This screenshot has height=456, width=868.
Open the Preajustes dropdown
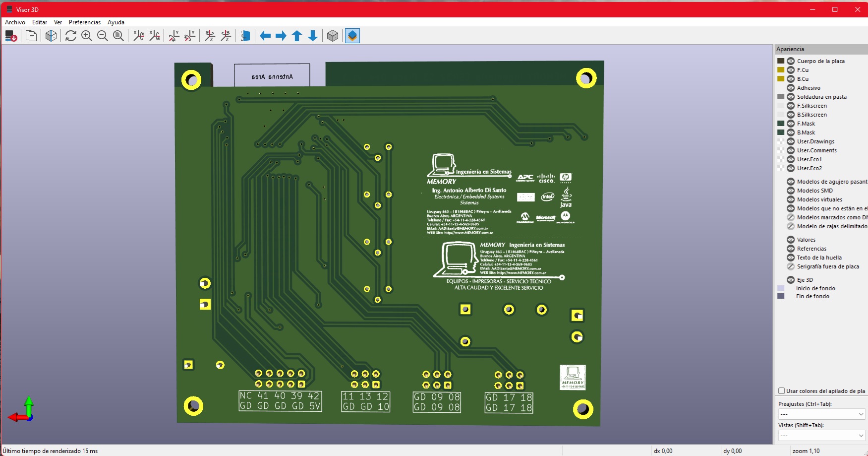point(821,414)
